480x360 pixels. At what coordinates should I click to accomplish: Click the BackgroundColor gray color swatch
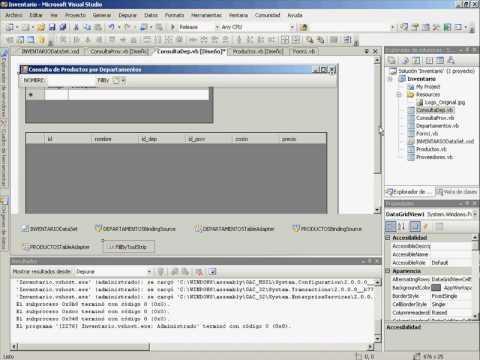point(436,288)
